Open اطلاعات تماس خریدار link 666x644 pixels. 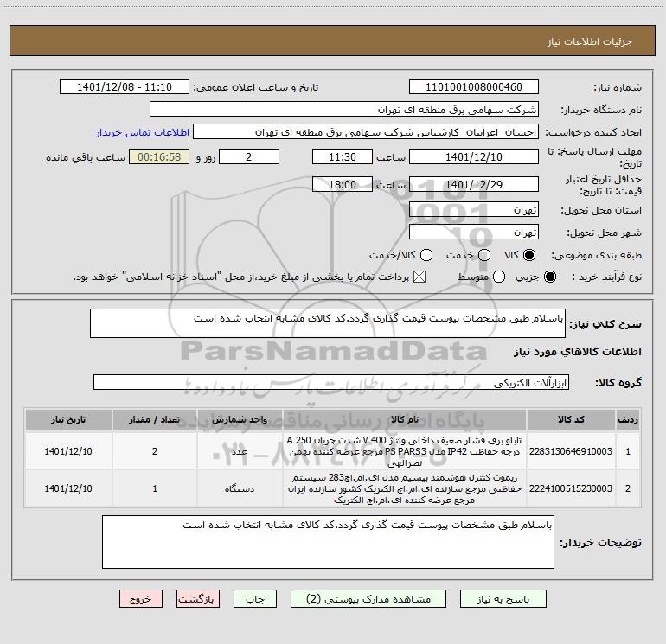coord(143,132)
